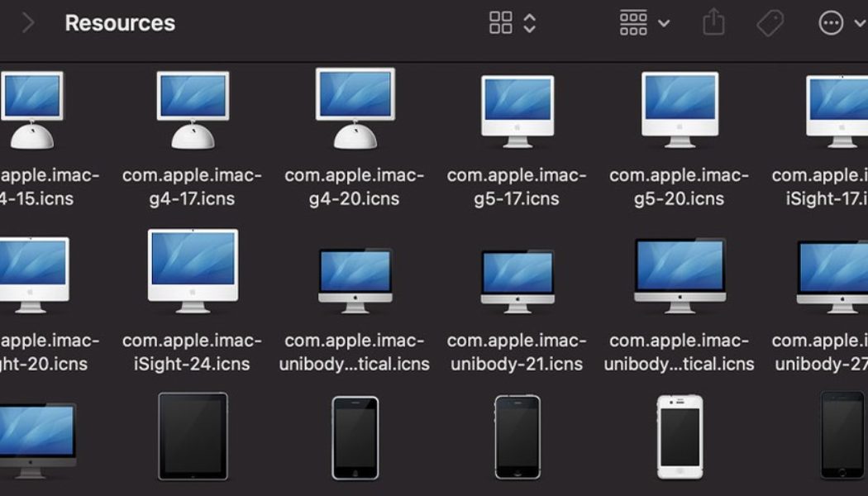
Task: Select the white iPhone 4 icon file
Action: coord(678,438)
